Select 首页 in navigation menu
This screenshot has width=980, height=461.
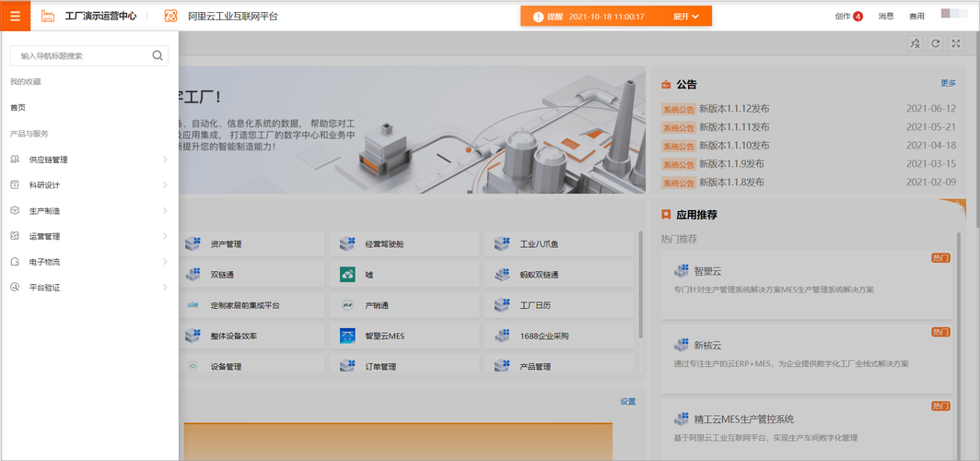pos(18,108)
